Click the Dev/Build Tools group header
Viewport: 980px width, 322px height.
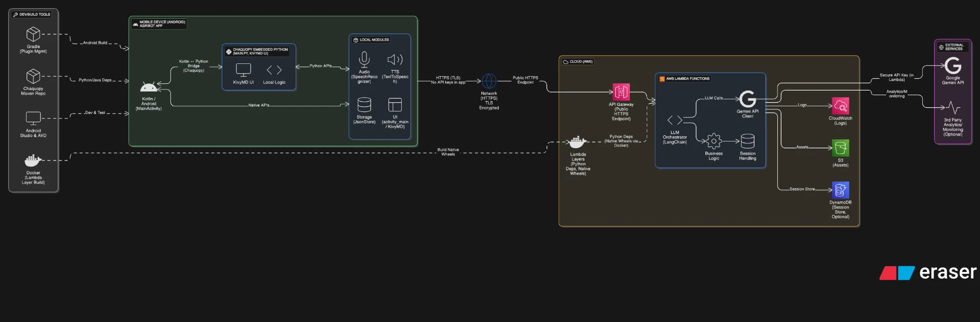click(32, 14)
